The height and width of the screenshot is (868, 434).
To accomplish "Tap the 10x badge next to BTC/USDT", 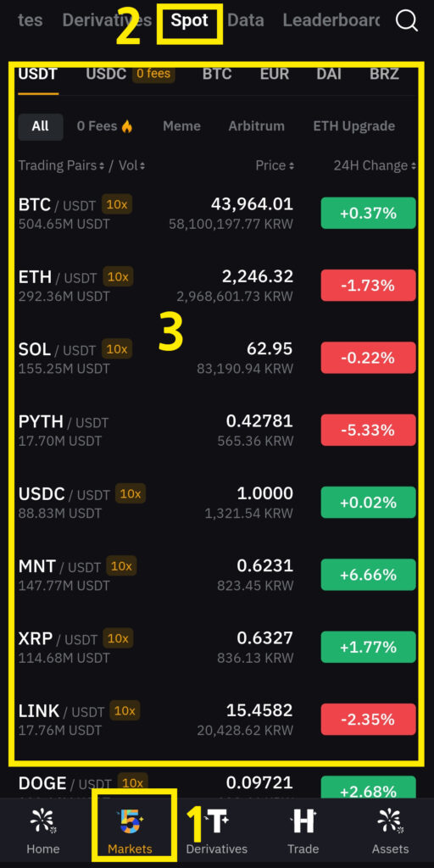I will 117,204.
